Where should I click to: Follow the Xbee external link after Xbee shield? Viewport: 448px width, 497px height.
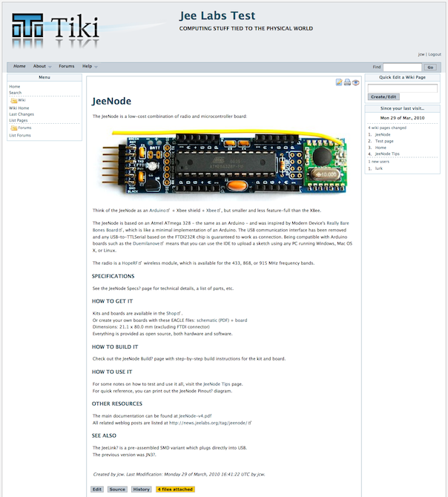pos(213,211)
